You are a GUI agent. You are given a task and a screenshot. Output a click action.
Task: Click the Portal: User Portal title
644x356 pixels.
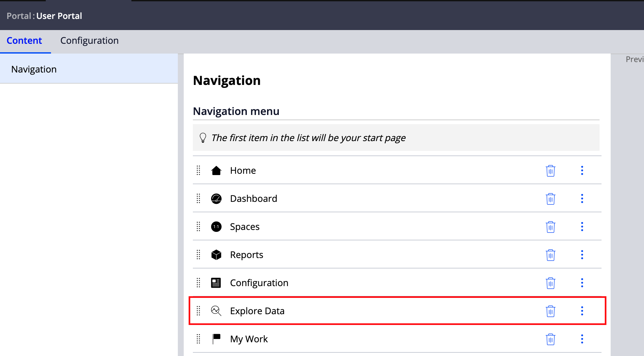tap(44, 16)
